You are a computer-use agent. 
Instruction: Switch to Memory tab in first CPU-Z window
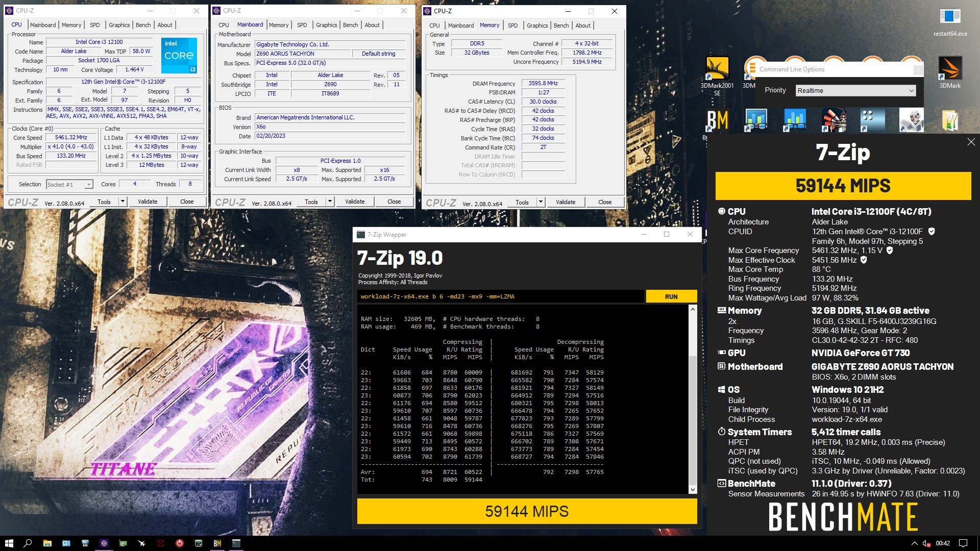pos(71,25)
